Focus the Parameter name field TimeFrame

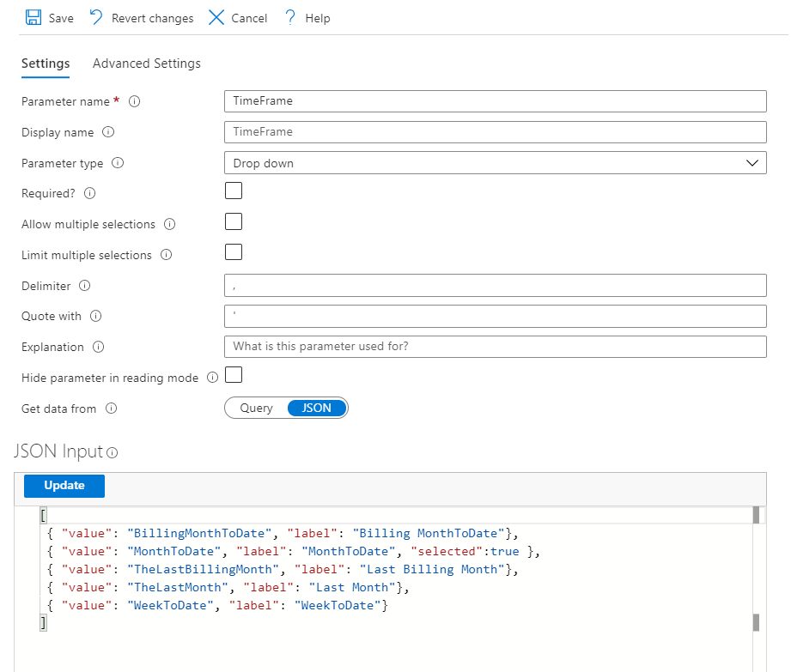(x=496, y=101)
